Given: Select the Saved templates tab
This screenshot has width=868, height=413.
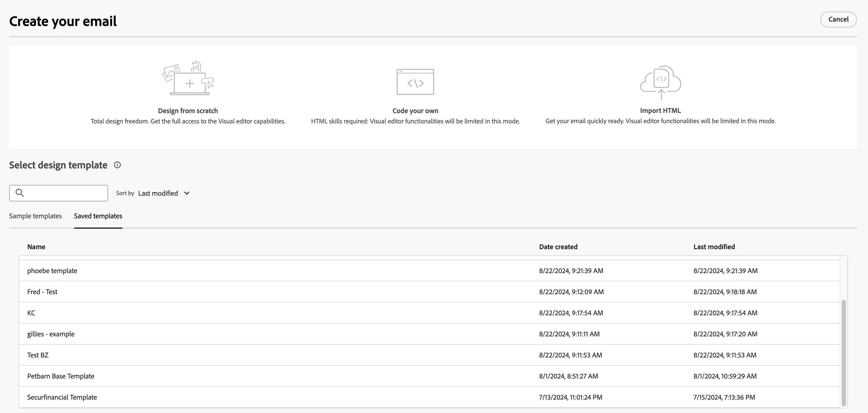Looking at the screenshot, I should 98,216.
